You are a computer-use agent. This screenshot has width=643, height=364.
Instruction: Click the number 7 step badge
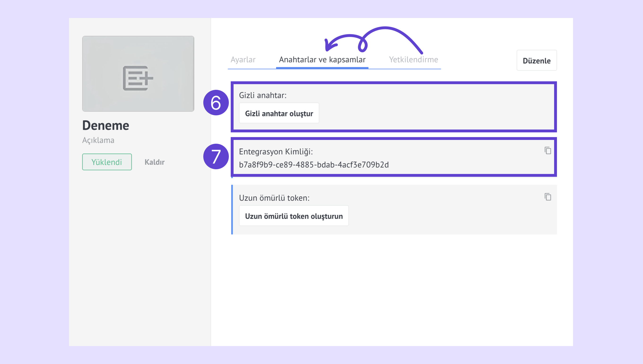point(216,156)
